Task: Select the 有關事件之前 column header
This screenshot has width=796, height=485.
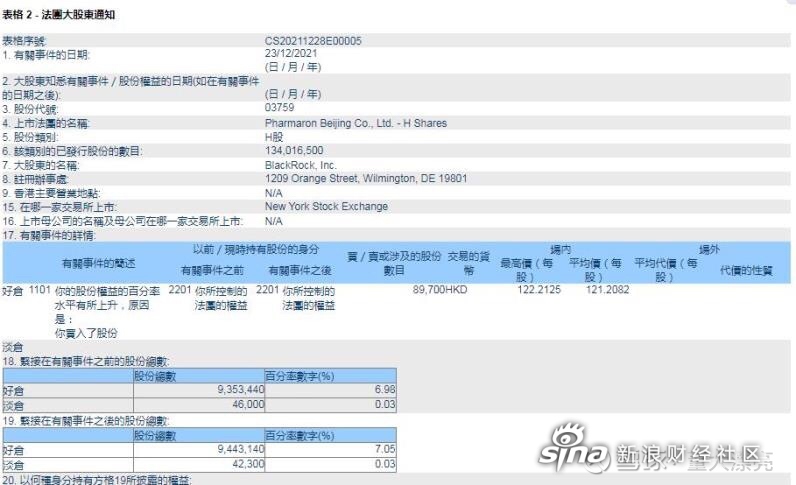Action: 212,271
